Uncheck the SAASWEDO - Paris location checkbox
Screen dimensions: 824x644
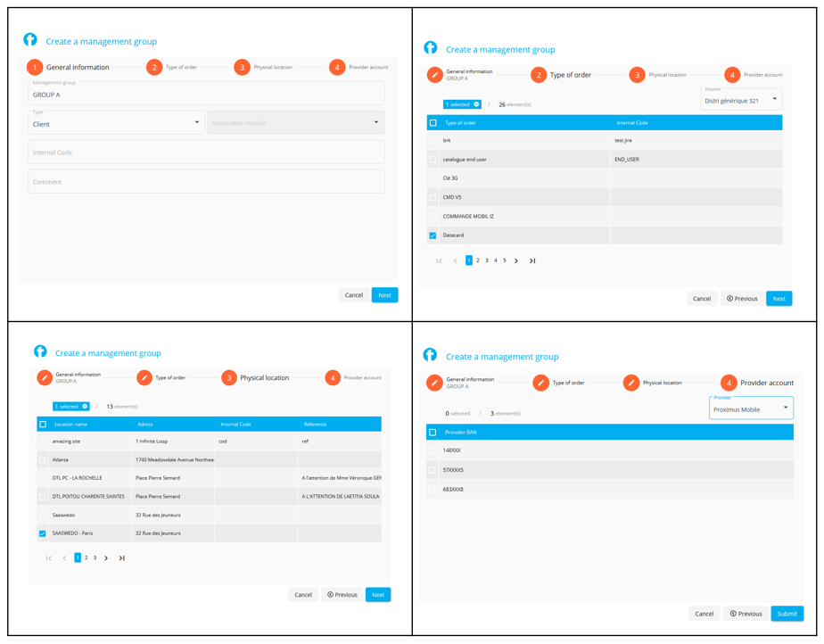point(43,533)
